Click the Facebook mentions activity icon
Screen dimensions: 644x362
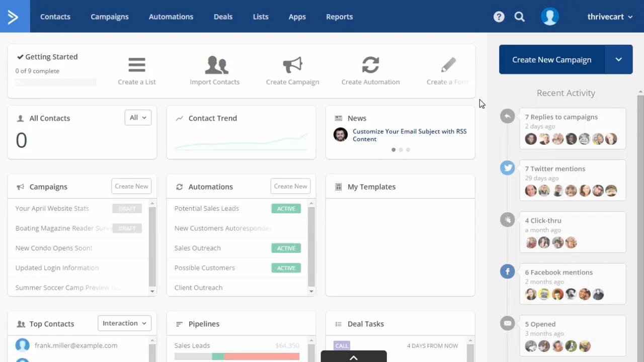click(x=507, y=271)
